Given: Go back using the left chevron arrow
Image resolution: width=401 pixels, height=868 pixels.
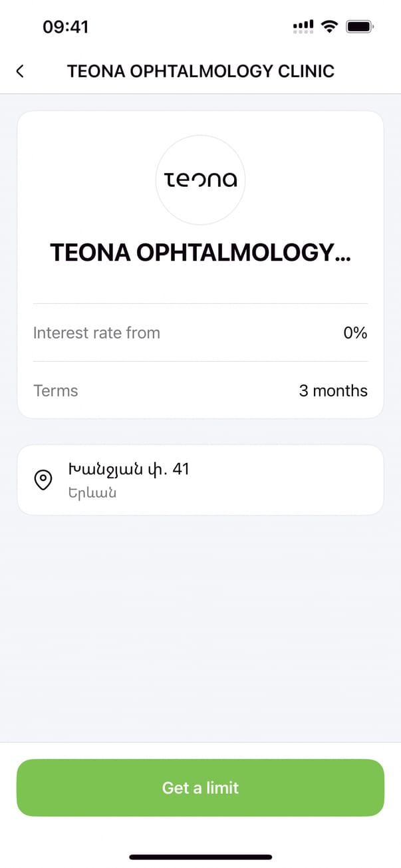Looking at the screenshot, I should coord(20,71).
